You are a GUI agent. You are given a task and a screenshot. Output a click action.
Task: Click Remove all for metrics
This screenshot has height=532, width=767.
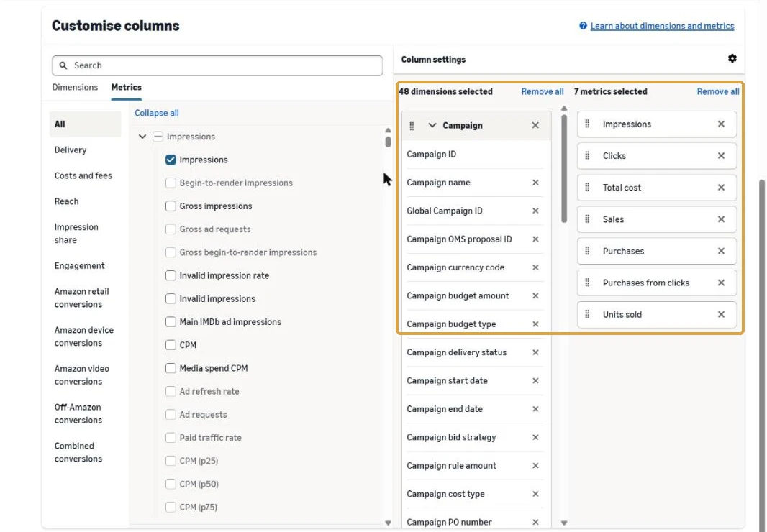point(717,92)
